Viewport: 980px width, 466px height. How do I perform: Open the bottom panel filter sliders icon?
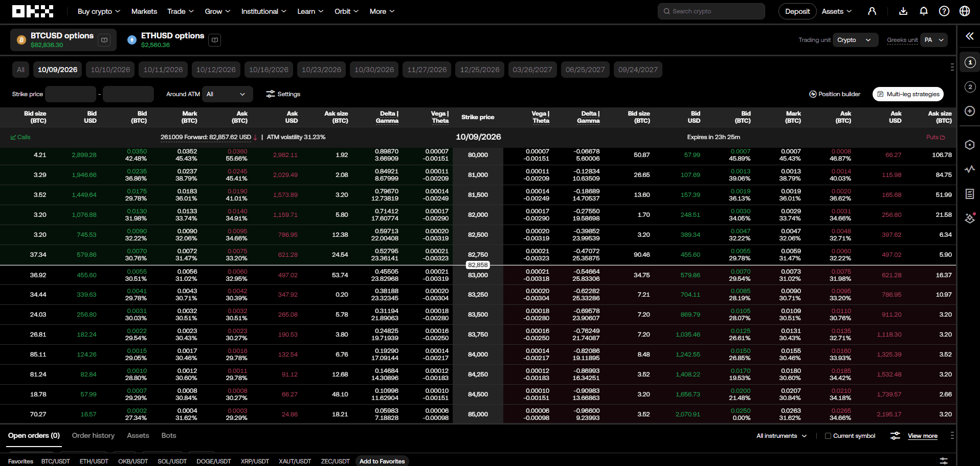pyautogui.click(x=895, y=436)
